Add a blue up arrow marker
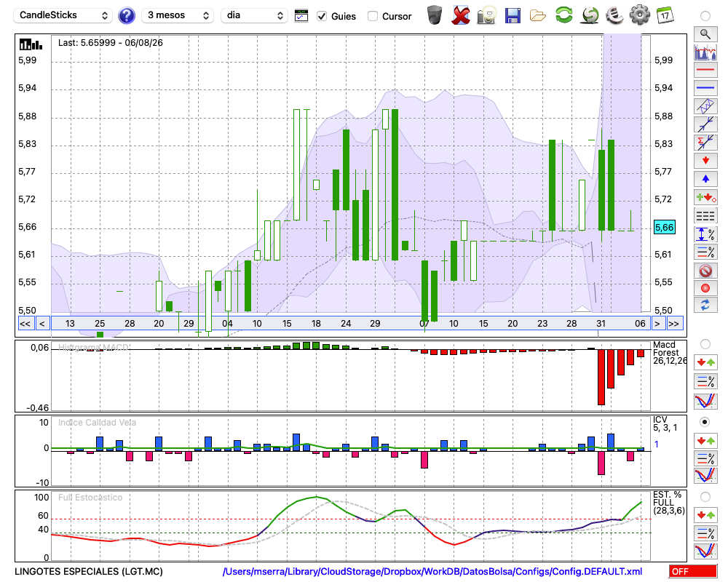Image resolution: width=728 pixels, height=582 pixels. [x=705, y=179]
